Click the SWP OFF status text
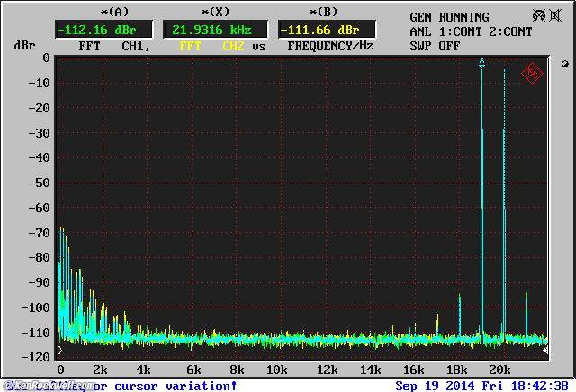Viewport: 576px width, 392px height. coord(435,46)
